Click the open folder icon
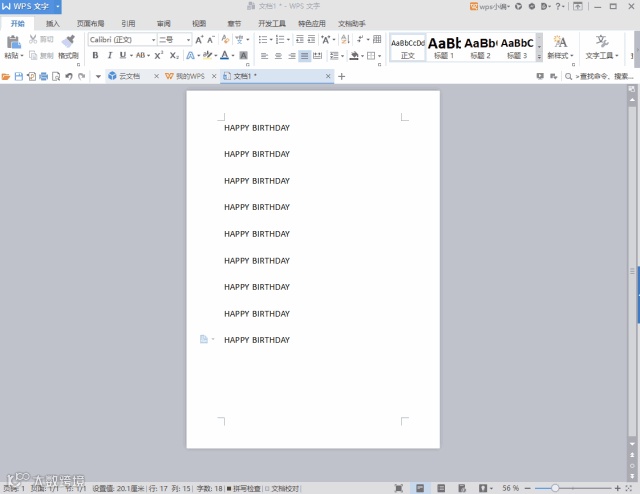The height and width of the screenshot is (494, 640). [6, 76]
